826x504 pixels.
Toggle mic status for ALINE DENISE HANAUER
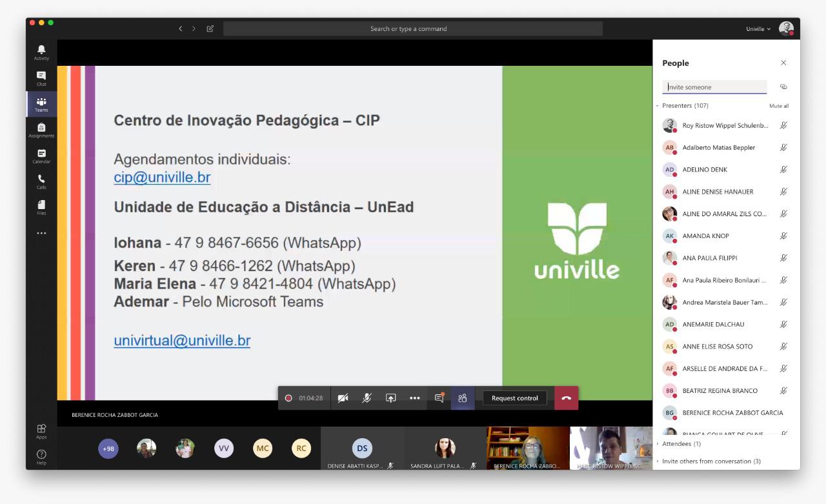pos(783,192)
